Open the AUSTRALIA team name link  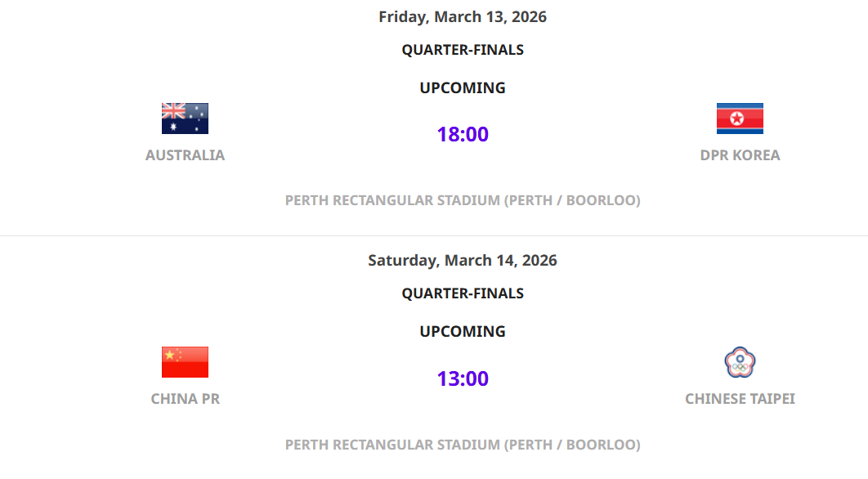point(185,155)
